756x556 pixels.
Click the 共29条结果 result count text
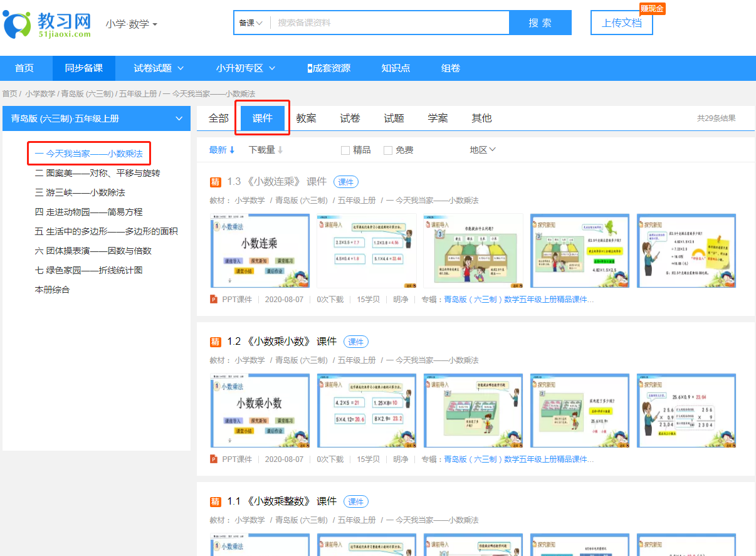click(x=717, y=118)
